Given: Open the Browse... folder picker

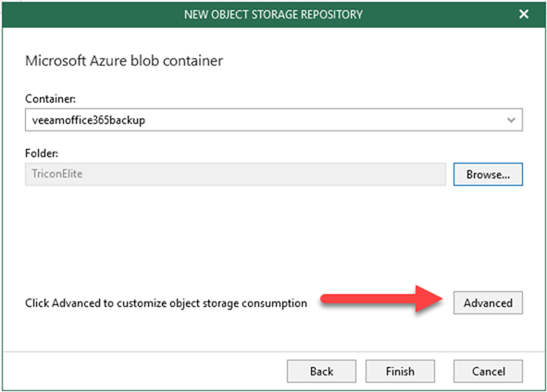Looking at the screenshot, I should click(x=488, y=174).
